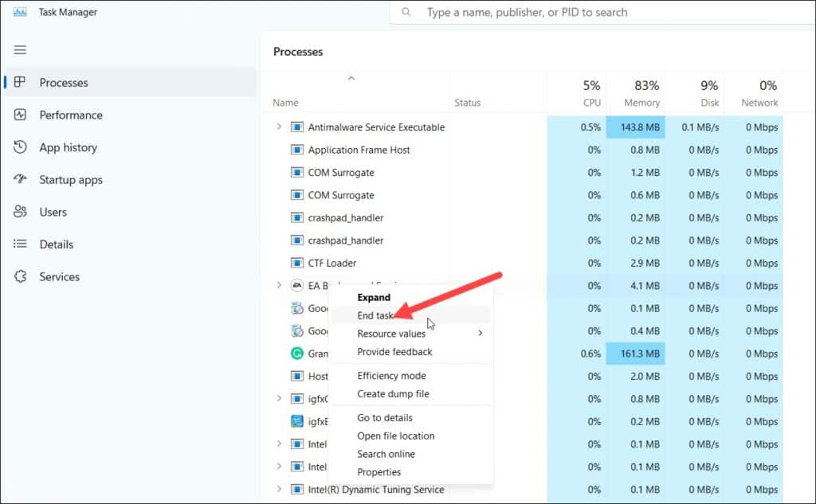Select Efficiency mode in context menu

point(391,376)
